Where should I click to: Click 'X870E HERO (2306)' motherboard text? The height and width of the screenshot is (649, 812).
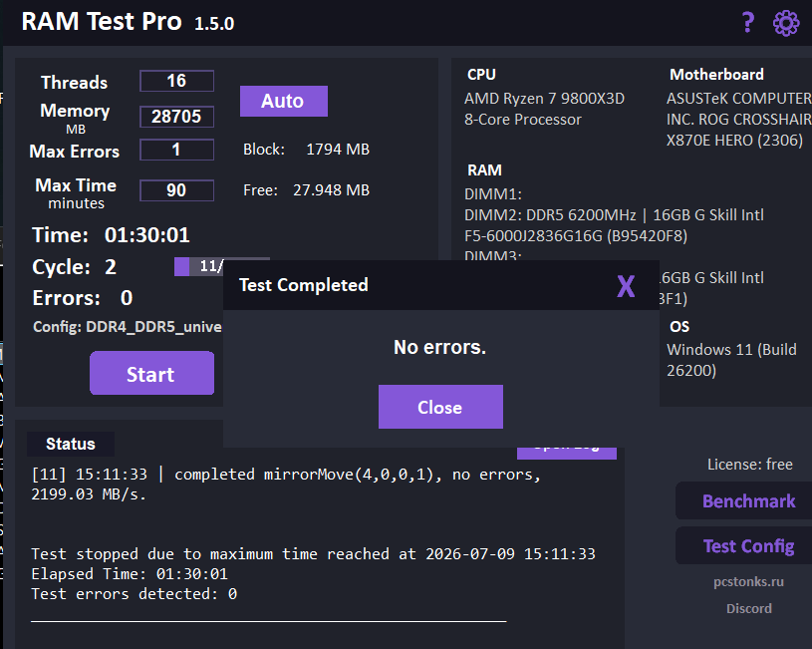734,141
